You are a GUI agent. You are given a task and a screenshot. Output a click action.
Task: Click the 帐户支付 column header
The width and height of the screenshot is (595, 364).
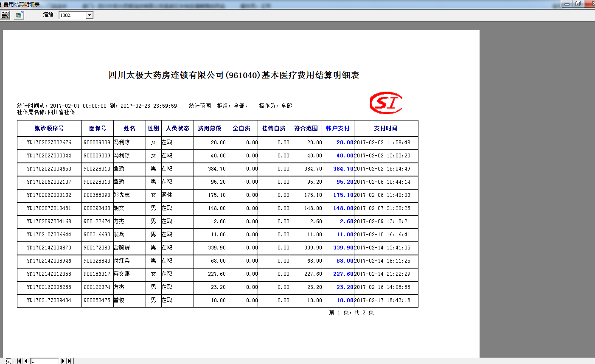tap(338, 128)
